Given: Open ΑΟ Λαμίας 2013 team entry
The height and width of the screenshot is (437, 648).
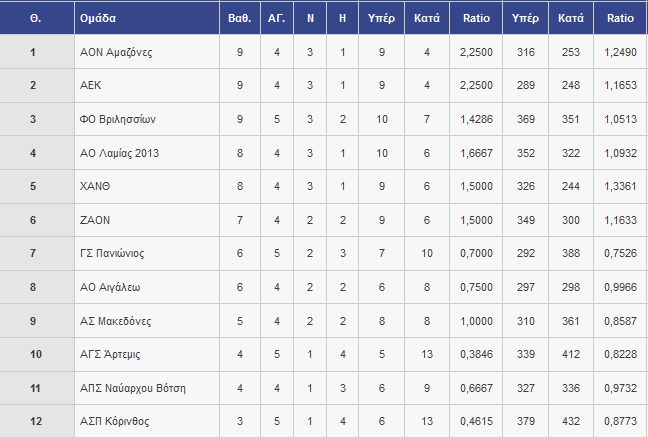Looking at the screenshot, I should click(120, 153).
